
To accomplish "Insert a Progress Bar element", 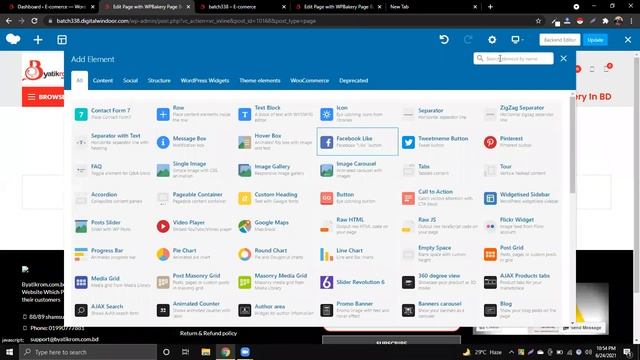I will pos(112,254).
